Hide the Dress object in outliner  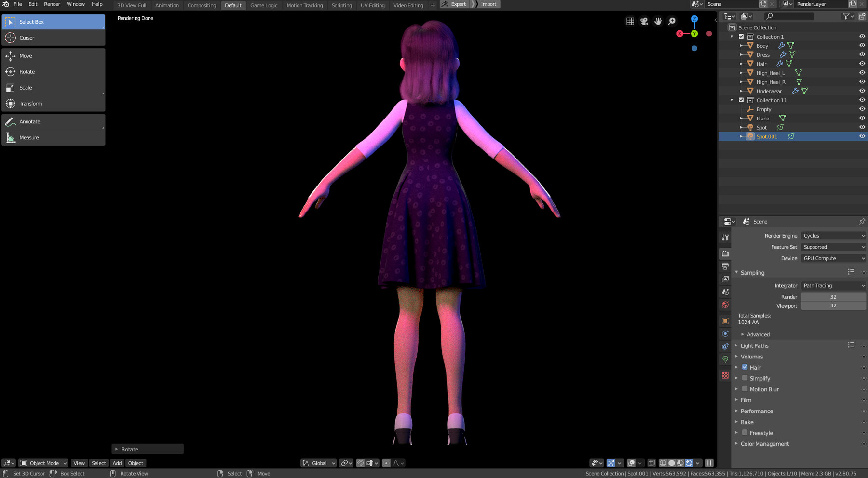[x=862, y=54]
